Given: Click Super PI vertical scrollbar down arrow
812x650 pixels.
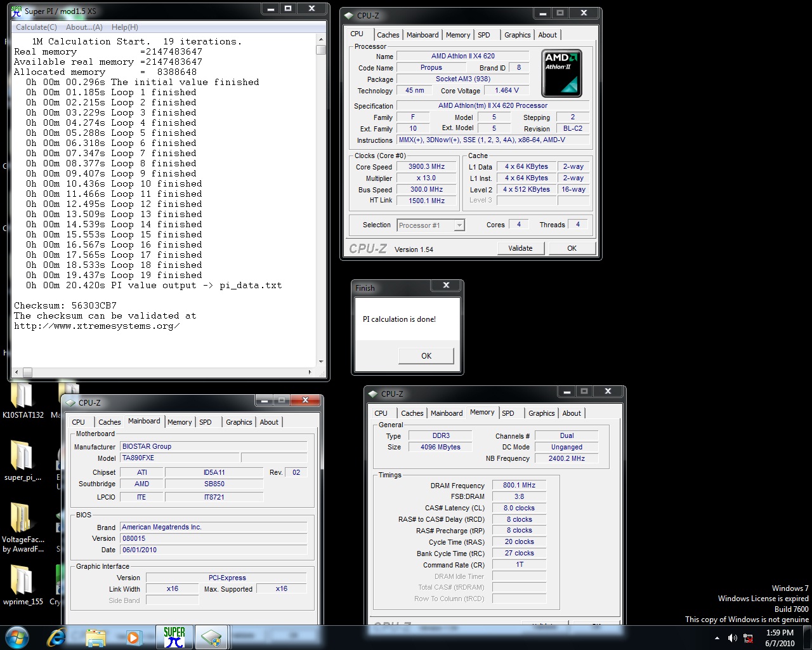Looking at the screenshot, I should point(321,362).
